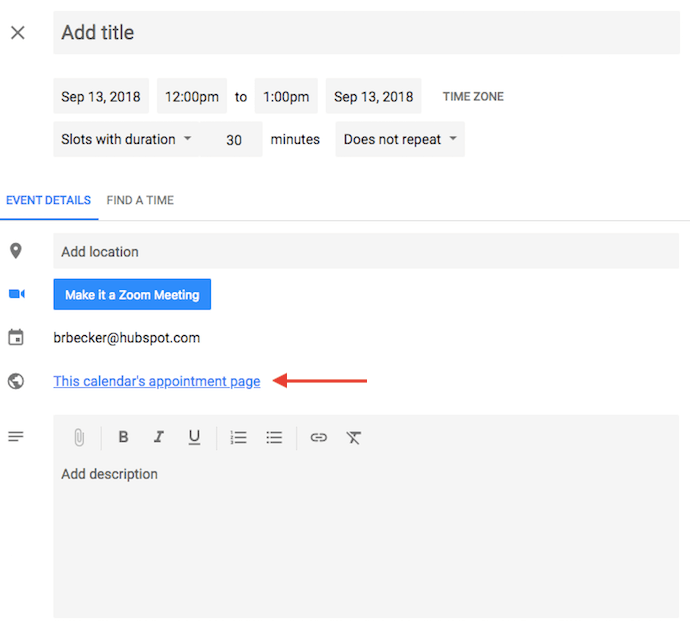This screenshot has width=690, height=629.
Task: Toggle italic text formatting
Action: coord(158,437)
